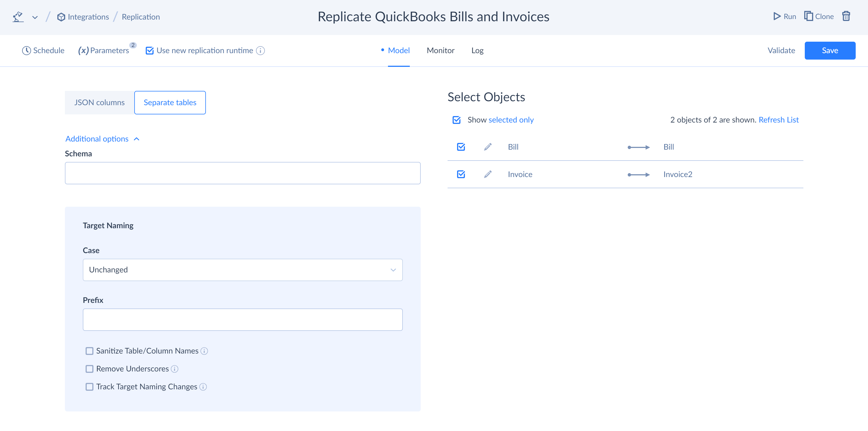Switch to the Log tab

[x=477, y=51]
